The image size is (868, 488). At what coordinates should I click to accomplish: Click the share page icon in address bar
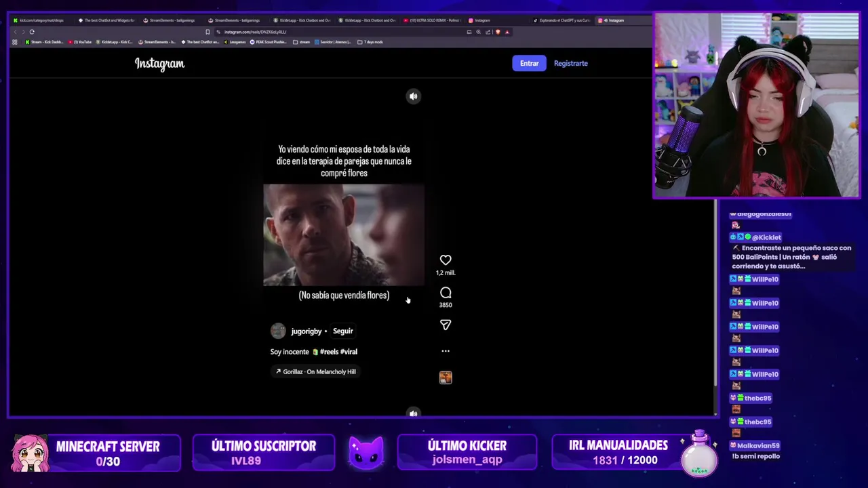pos(488,32)
